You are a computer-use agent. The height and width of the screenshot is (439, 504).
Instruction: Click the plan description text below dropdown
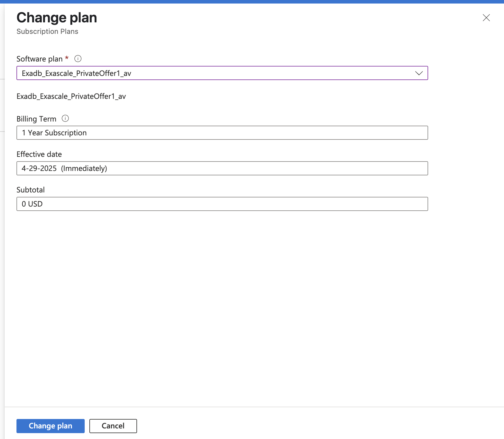coord(71,97)
